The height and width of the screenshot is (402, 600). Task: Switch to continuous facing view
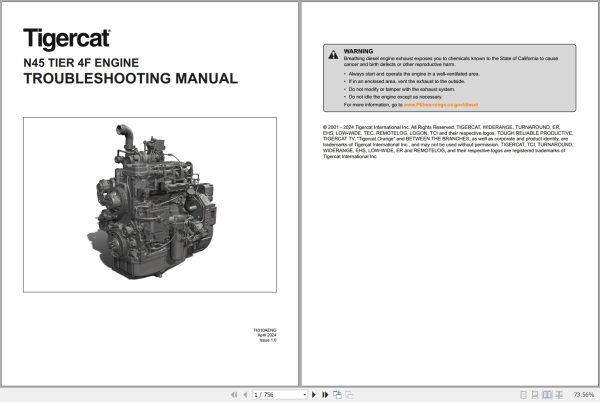(559, 394)
